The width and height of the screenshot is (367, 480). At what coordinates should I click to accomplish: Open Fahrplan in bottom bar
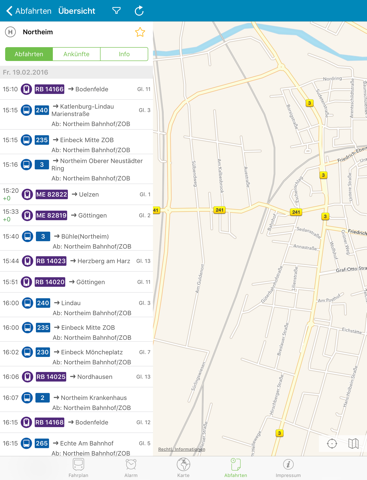[x=78, y=468]
